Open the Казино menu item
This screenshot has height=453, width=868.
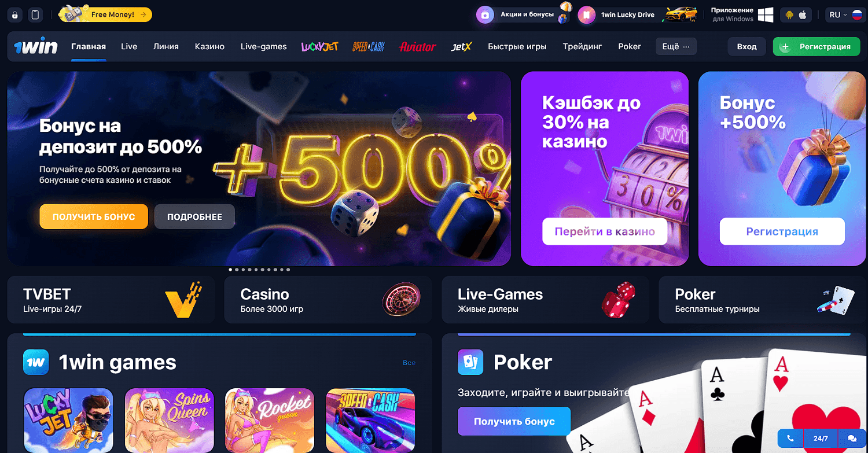tap(209, 46)
